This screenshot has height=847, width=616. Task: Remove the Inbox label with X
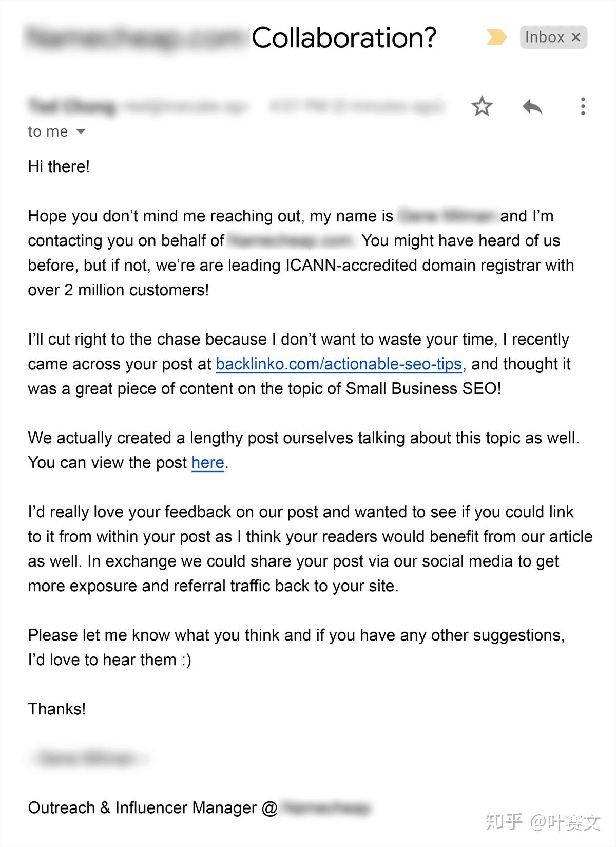click(x=576, y=37)
